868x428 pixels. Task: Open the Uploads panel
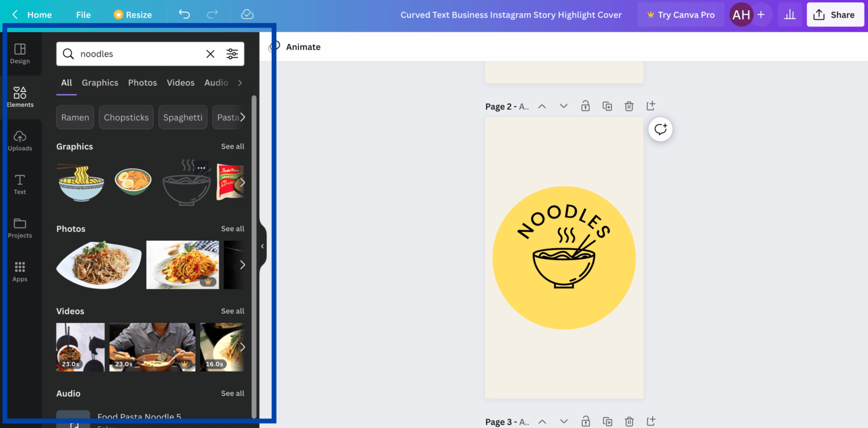click(20, 140)
